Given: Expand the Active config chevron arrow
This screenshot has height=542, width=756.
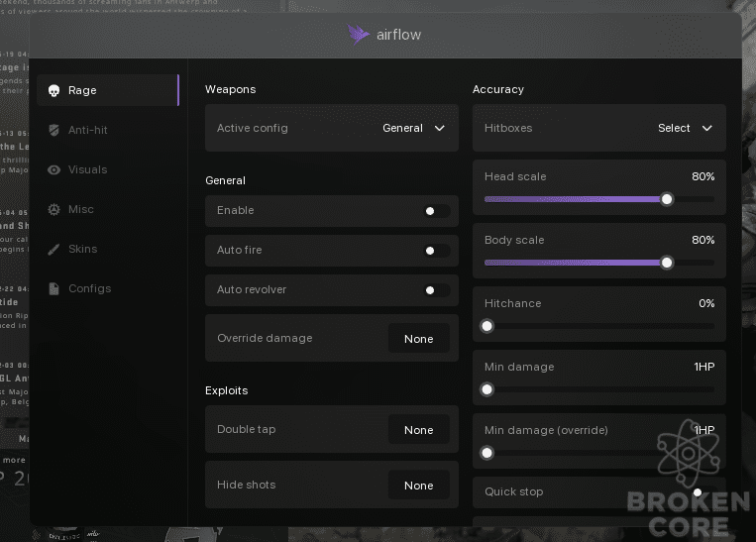Looking at the screenshot, I should [439, 128].
